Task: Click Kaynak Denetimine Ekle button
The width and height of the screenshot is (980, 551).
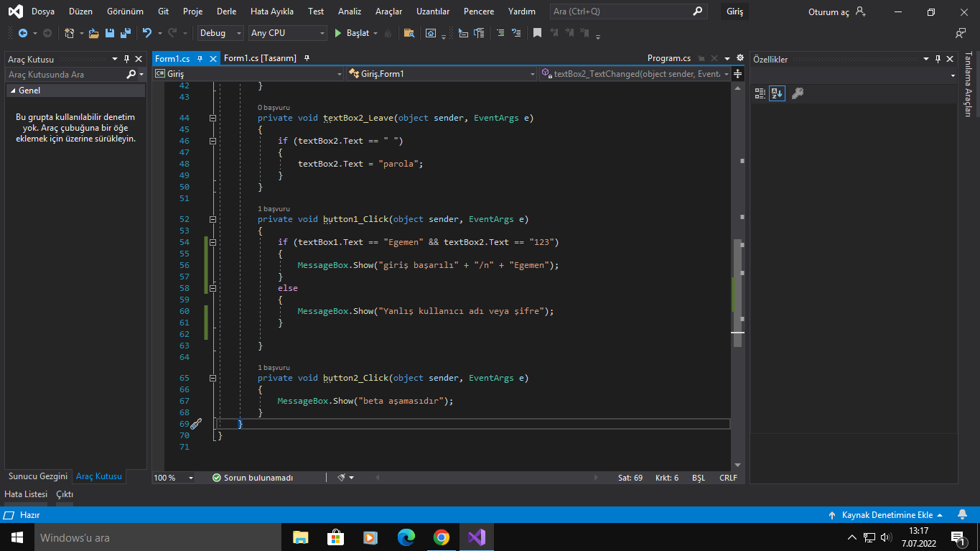Action: coord(887,515)
